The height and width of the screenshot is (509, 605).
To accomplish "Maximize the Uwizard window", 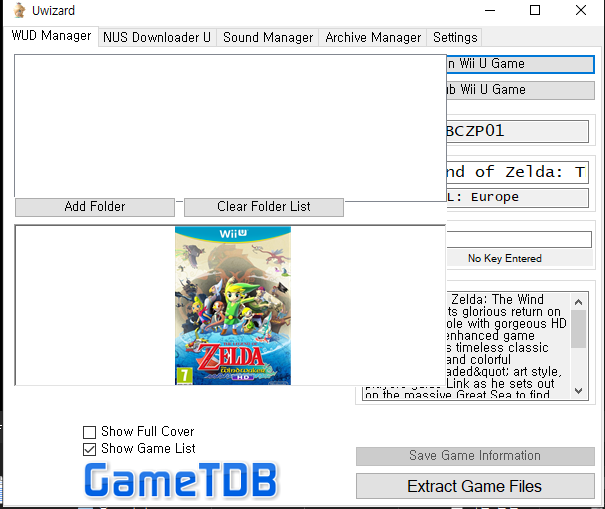I will [x=535, y=10].
